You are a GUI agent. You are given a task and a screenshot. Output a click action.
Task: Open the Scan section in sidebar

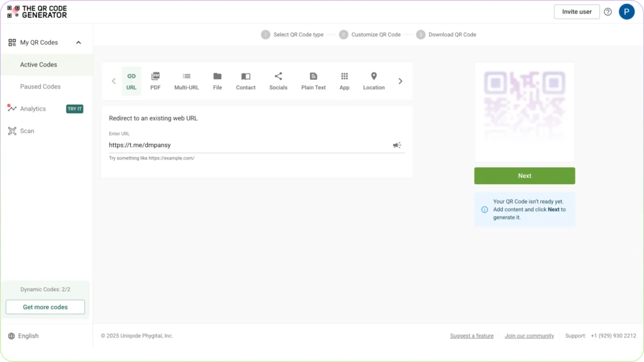pos(27,131)
